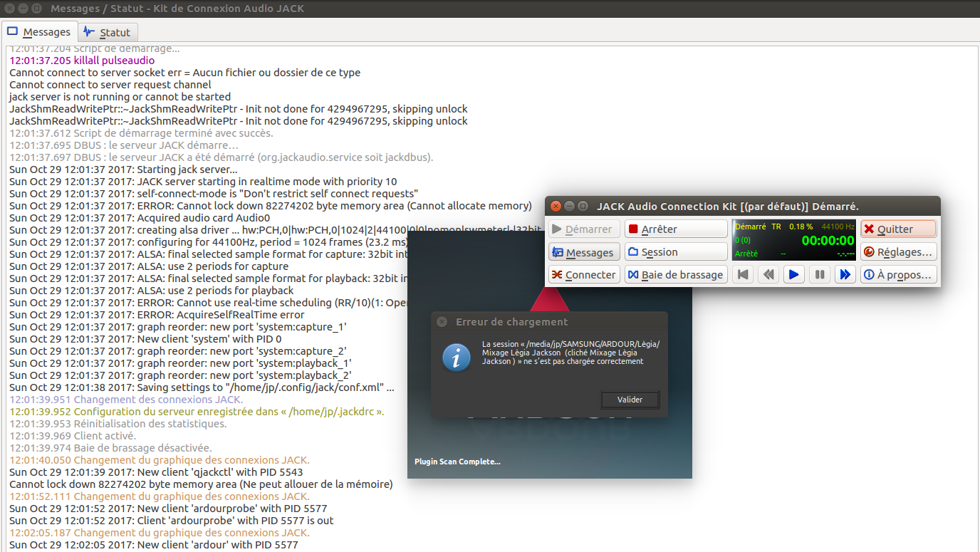
Task: Select the 'Cannot connect to server socket' line
Action: pos(185,73)
